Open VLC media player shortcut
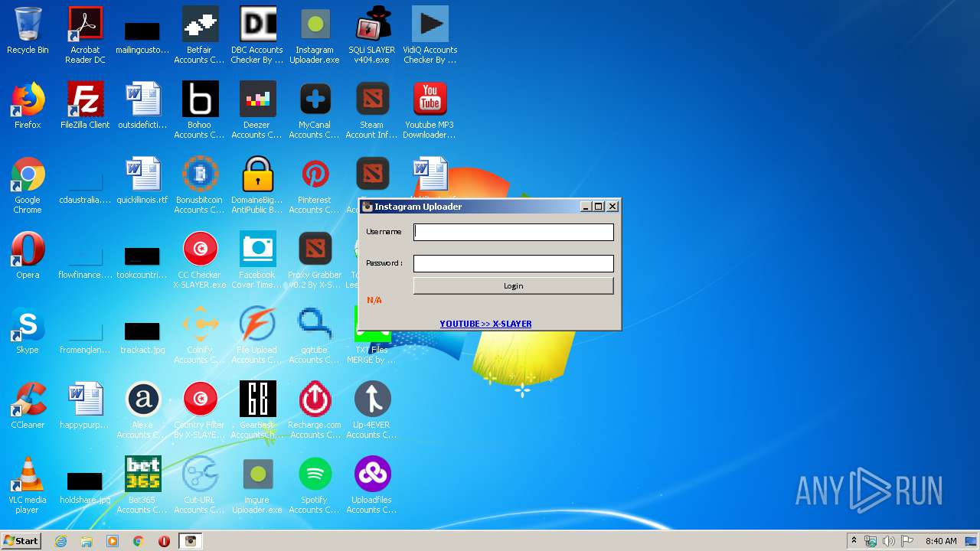 pyautogui.click(x=28, y=484)
